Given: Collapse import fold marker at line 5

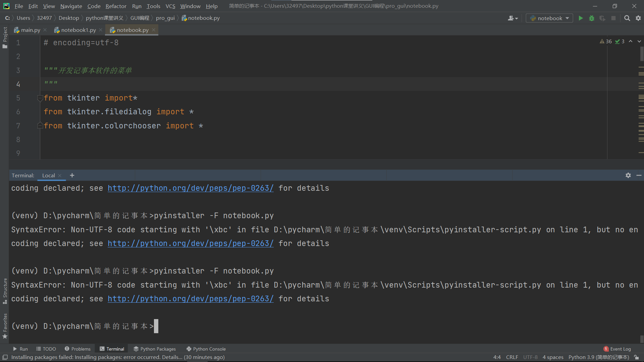Looking at the screenshot, I should pyautogui.click(x=40, y=98).
